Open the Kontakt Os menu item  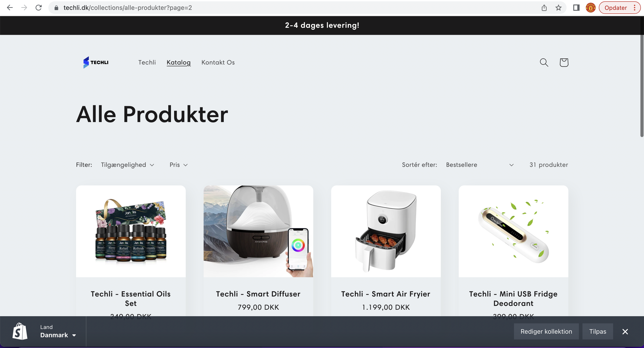click(218, 62)
